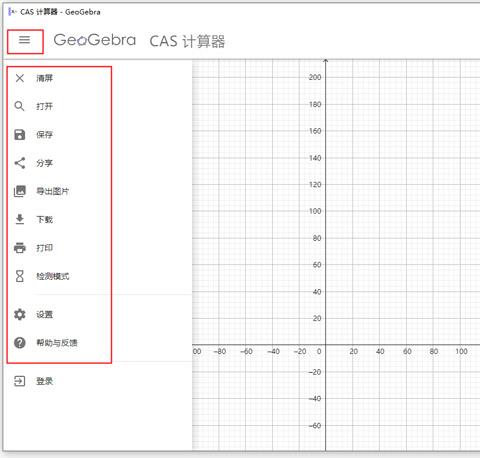Click the share icon beside 分享

pos(20,163)
